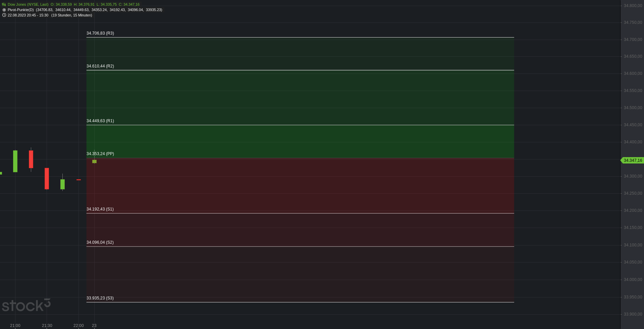Viewport: 644px width, 329px height.
Task: Select the R2 pivot line label 34.610,44
Action: coord(100,66)
